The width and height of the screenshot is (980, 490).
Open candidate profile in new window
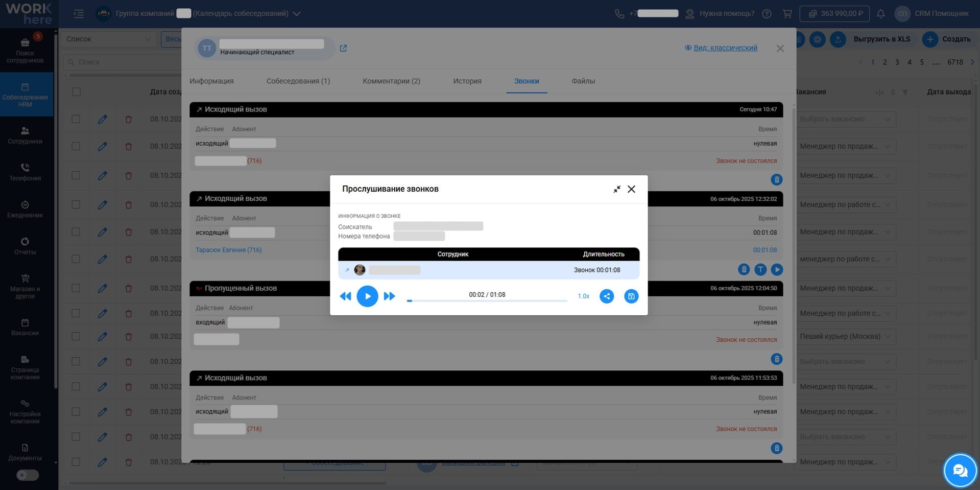343,48
